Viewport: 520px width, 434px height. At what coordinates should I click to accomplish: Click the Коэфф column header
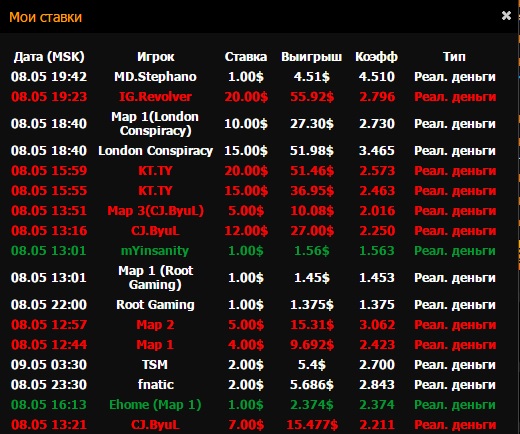(376, 57)
